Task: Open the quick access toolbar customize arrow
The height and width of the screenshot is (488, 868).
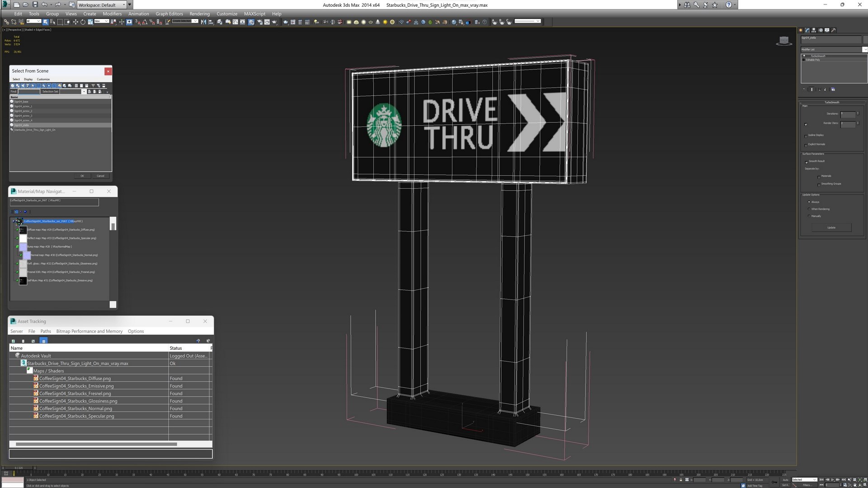Action: point(130,5)
